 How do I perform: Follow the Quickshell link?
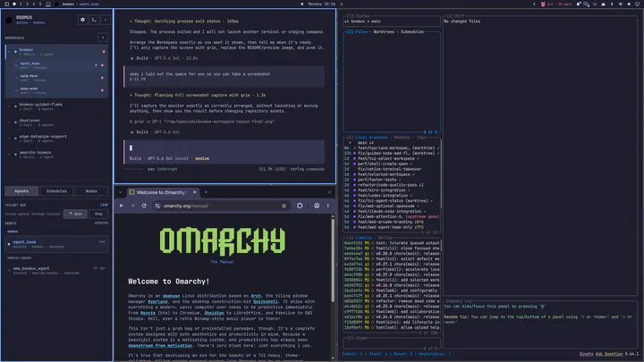(x=266, y=301)
